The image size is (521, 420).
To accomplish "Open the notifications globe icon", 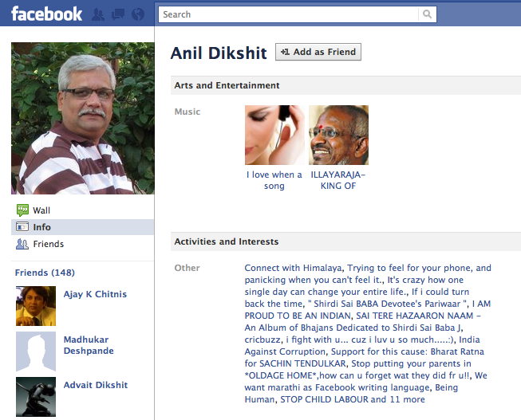I will (x=138, y=14).
